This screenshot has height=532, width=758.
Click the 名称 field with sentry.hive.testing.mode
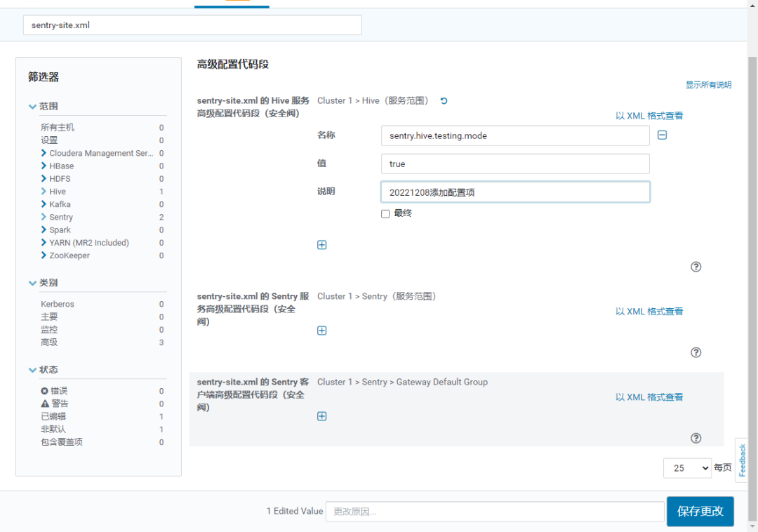[515, 135]
